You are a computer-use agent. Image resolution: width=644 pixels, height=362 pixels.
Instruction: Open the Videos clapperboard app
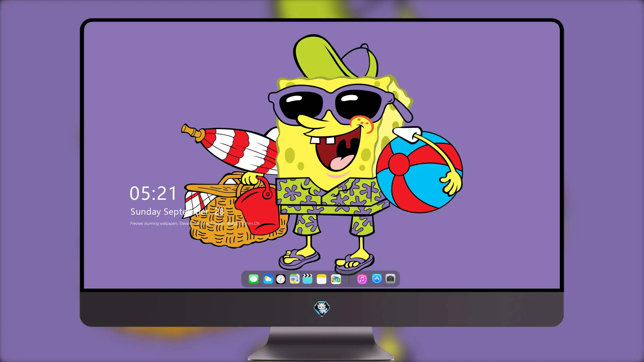[308, 279]
